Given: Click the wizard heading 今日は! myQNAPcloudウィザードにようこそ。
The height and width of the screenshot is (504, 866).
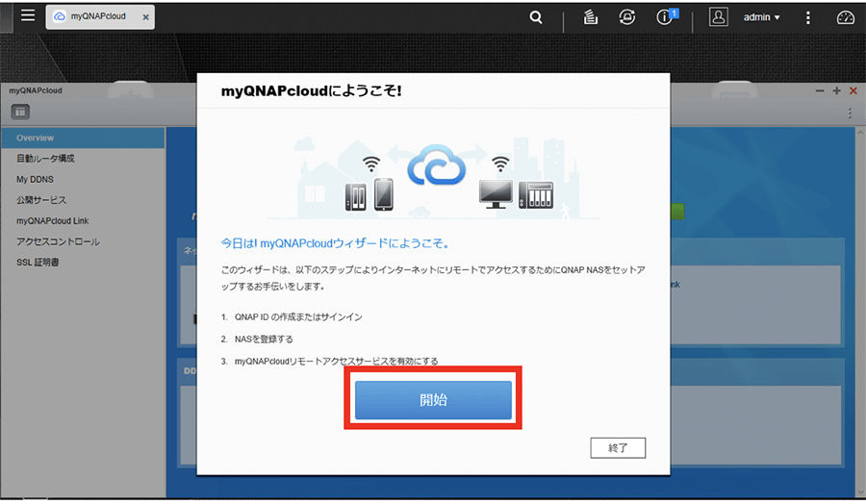Looking at the screenshot, I should tap(336, 243).
